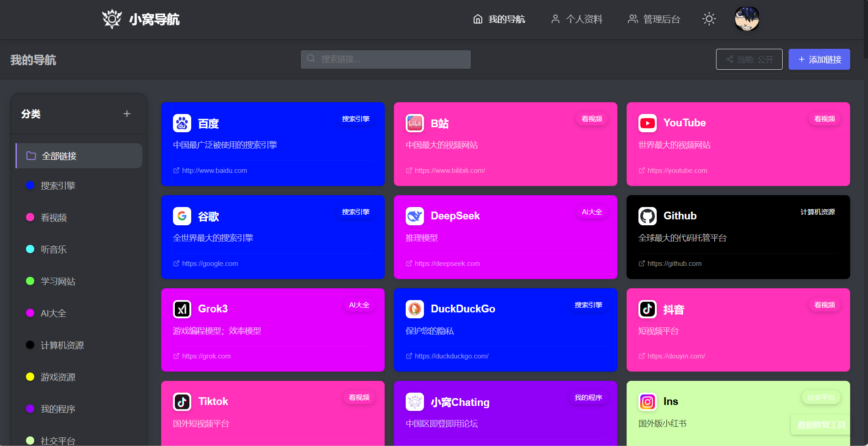Screen dimensions: 868x446
Task: Click the Github octocat icon
Action: [648, 216]
